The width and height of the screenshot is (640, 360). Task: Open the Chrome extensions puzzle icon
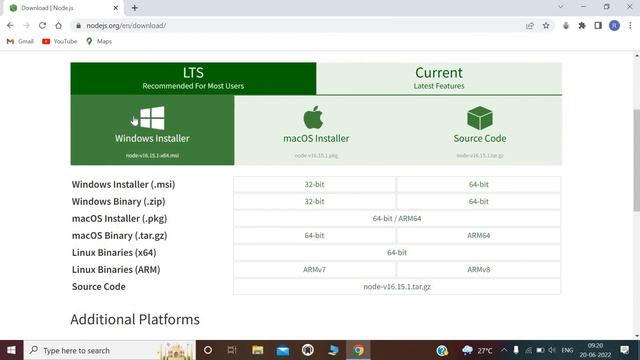tap(582, 25)
